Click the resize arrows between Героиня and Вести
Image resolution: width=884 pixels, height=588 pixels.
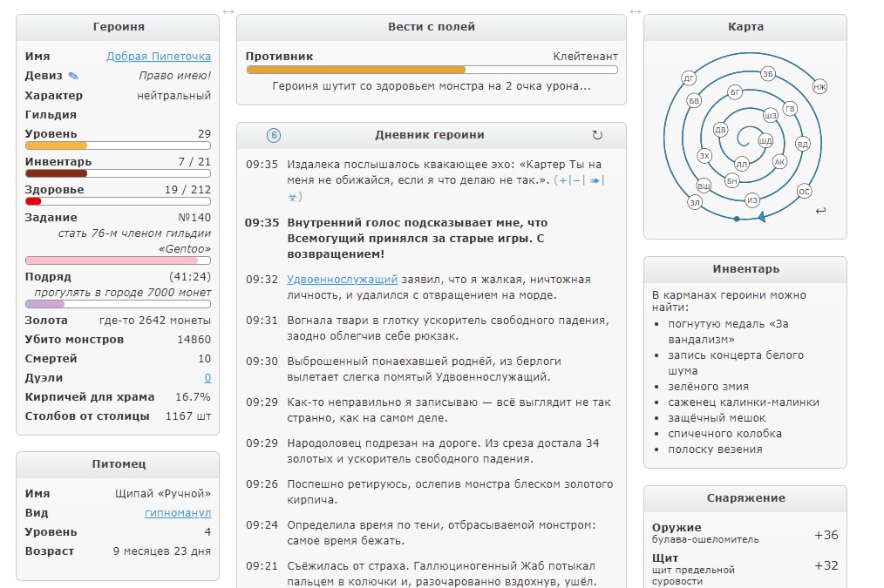228,11
